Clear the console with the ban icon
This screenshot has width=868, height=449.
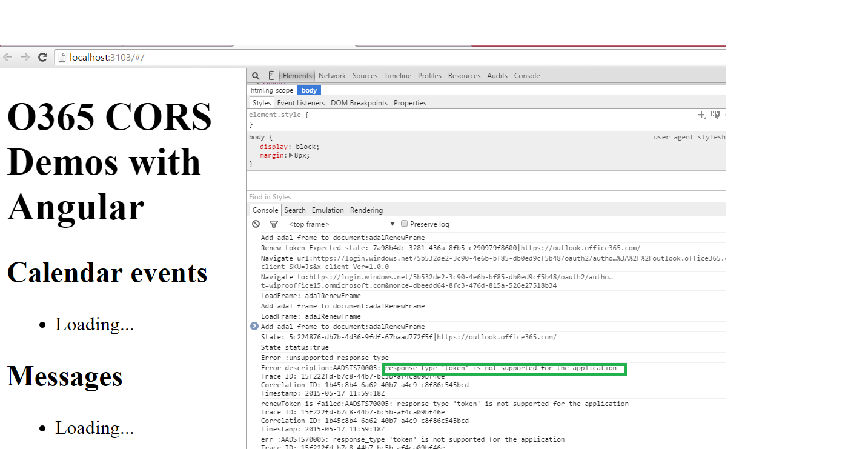256,224
